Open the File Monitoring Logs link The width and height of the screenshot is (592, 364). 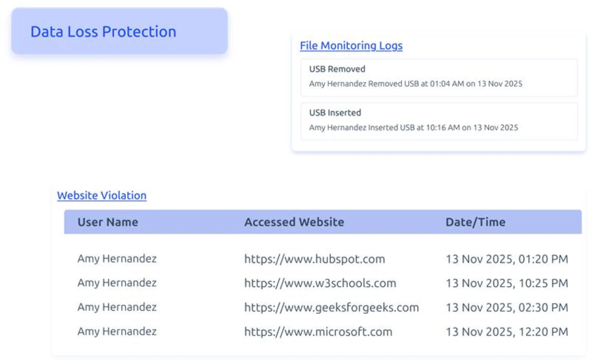click(x=351, y=45)
